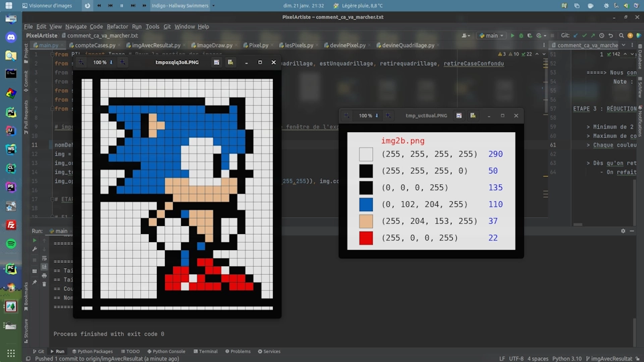The height and width of the screenshot is (362, 644).
Task: Open run settings wrench icon
Action: (x=34, y=249)
